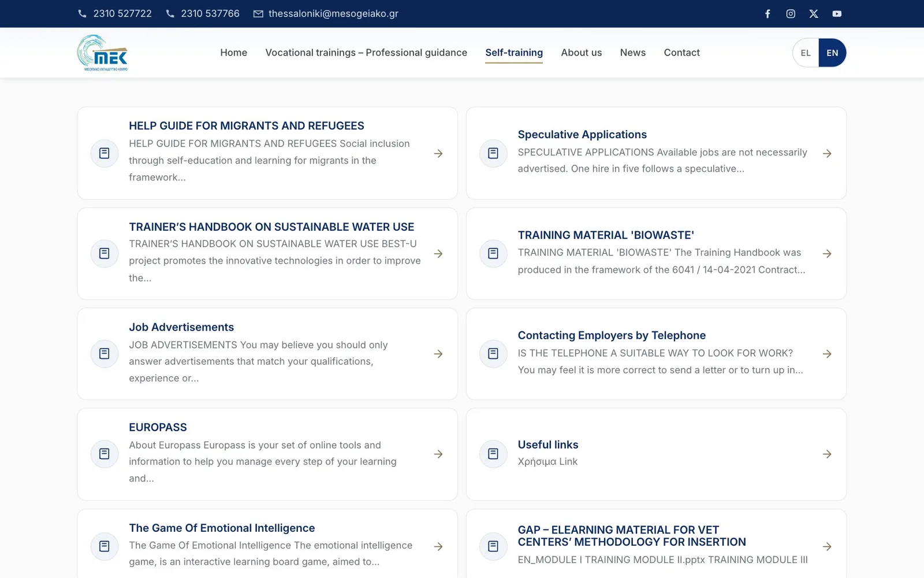Click arrow on Contacting Employers by Telephone card
Viewport: 924px width, 578px height.
click(827, 354)
